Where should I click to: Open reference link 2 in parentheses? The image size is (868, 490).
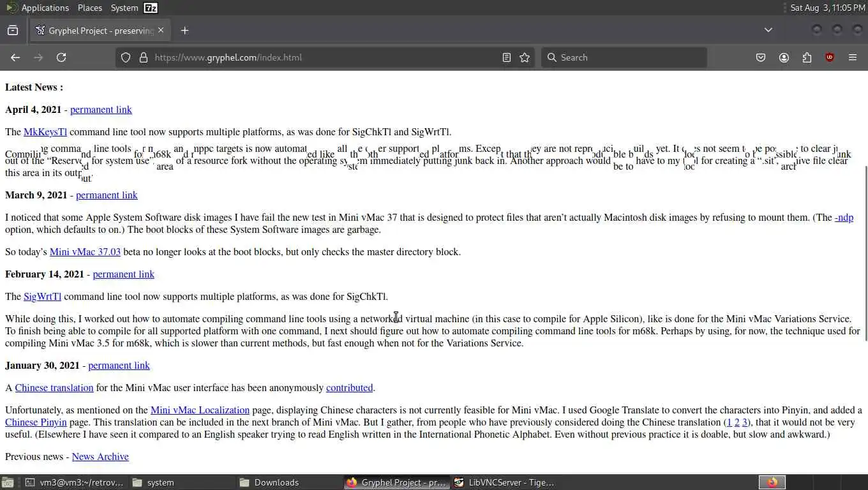pyautogui.click(x=737, y=422)
